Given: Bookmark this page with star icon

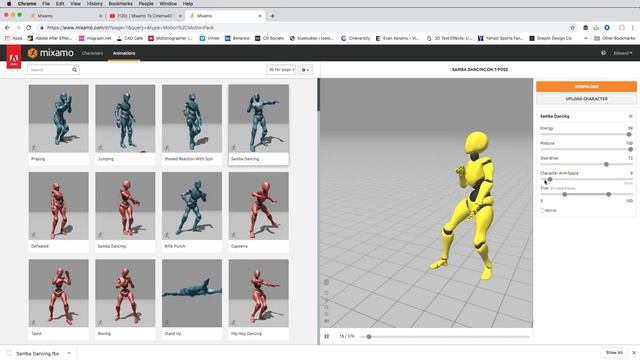Looking at the screenshot, I should [572, 28].
